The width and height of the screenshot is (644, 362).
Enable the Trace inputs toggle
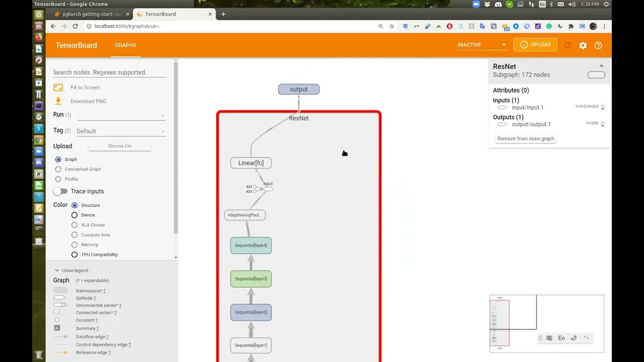pos(60,192)
